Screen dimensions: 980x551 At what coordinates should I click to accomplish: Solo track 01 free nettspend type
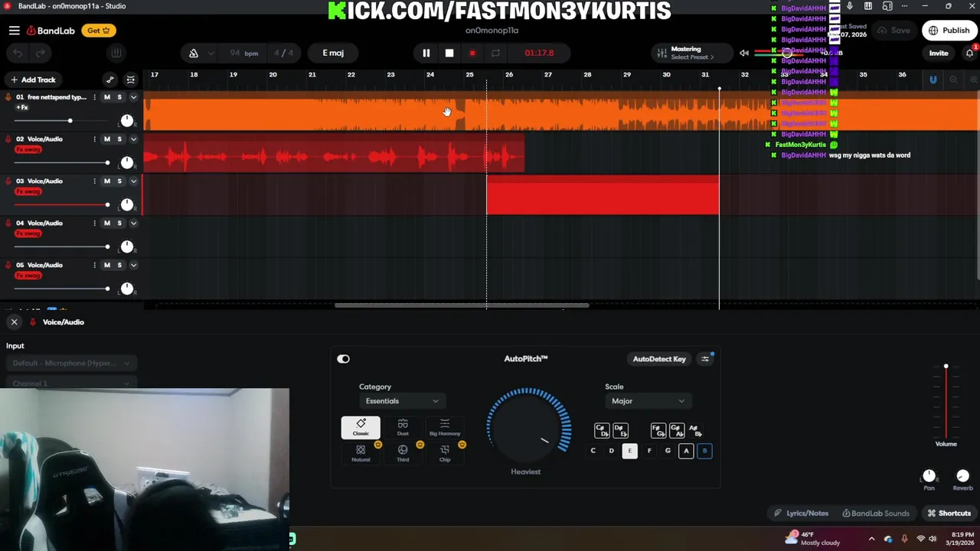pyautogui.click(x=119, y=97)
